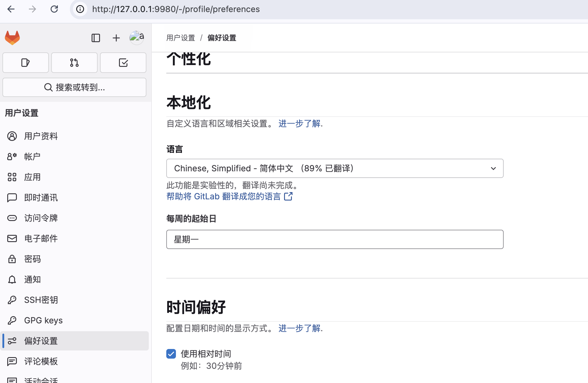Open the merge requests icon
The image size is (588, 383).
point(74,63)
